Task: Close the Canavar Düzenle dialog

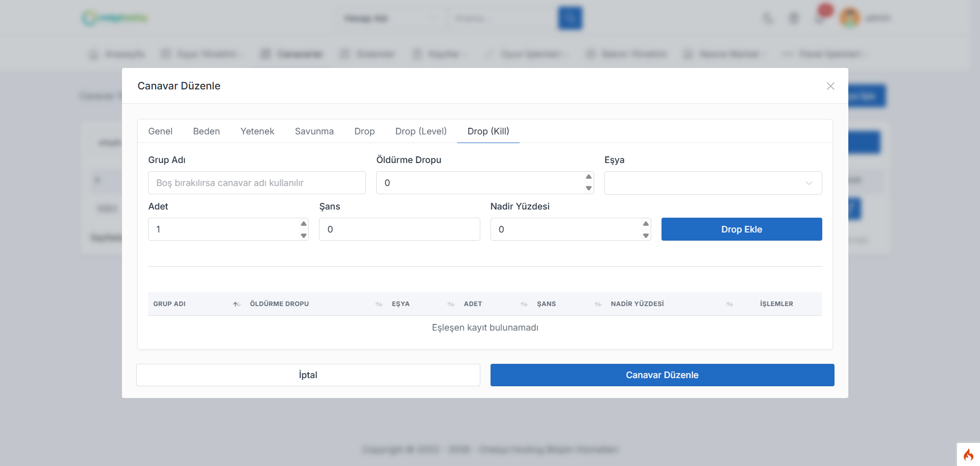Action: pyautogui.click(x=830, y=86)
